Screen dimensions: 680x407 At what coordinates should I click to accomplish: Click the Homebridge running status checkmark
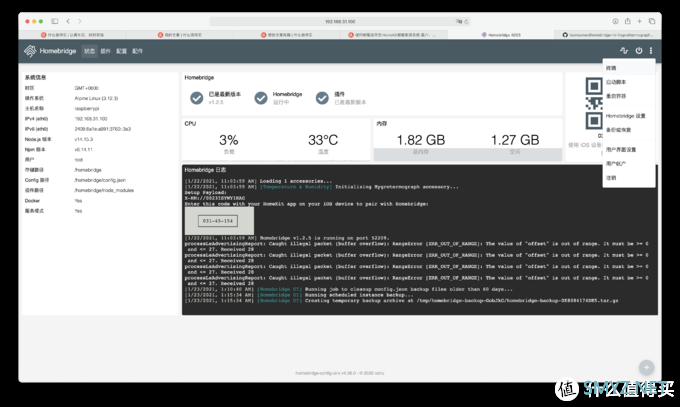261,98
